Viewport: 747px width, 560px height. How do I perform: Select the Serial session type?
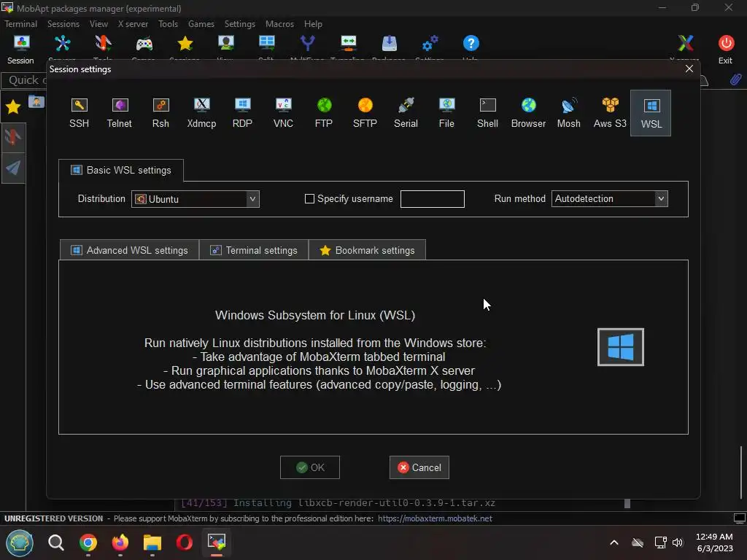[406, 113]
